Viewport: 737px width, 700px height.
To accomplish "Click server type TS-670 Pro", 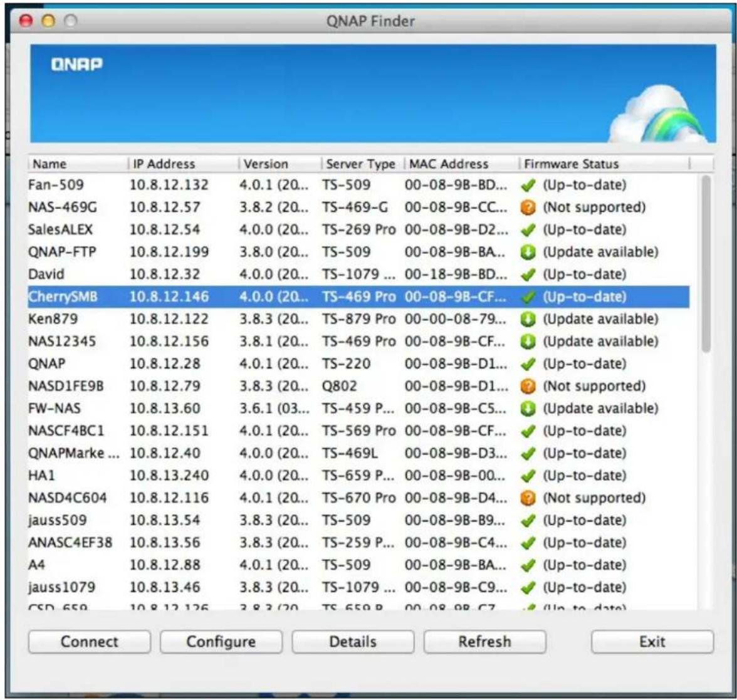I will (x=359, y=498).
